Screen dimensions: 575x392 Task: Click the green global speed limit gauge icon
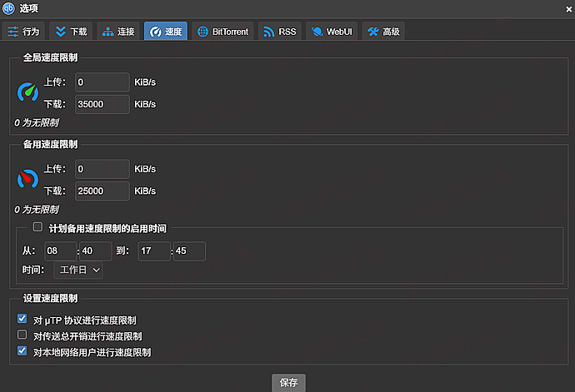28,92
